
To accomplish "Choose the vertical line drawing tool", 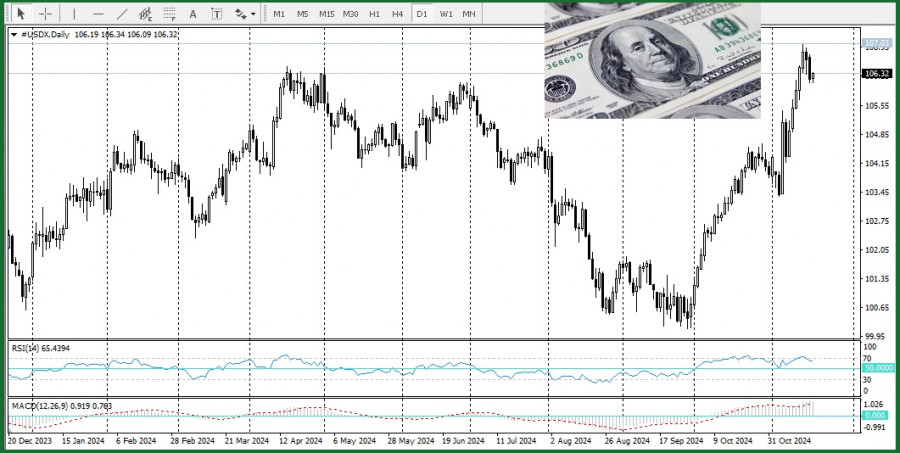I will tap(74, 13).
